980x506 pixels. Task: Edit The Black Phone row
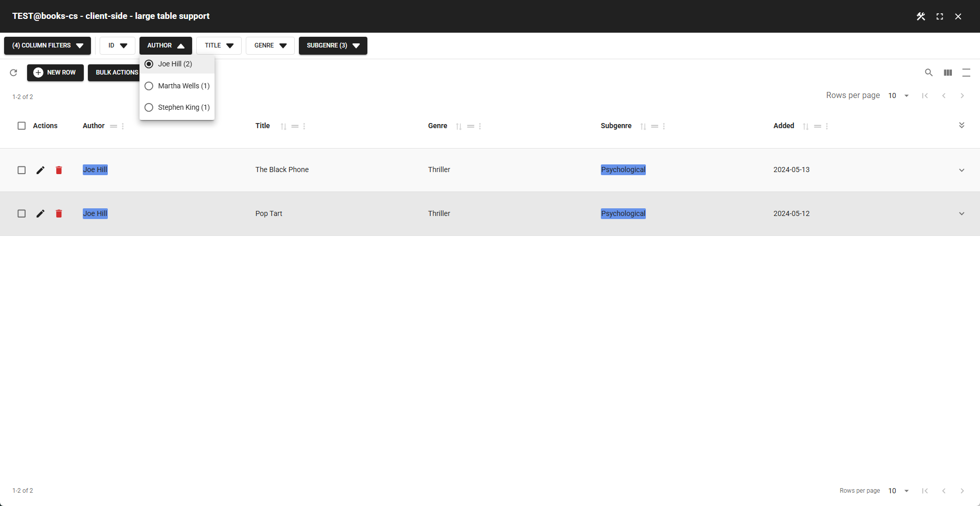point(40,170)
